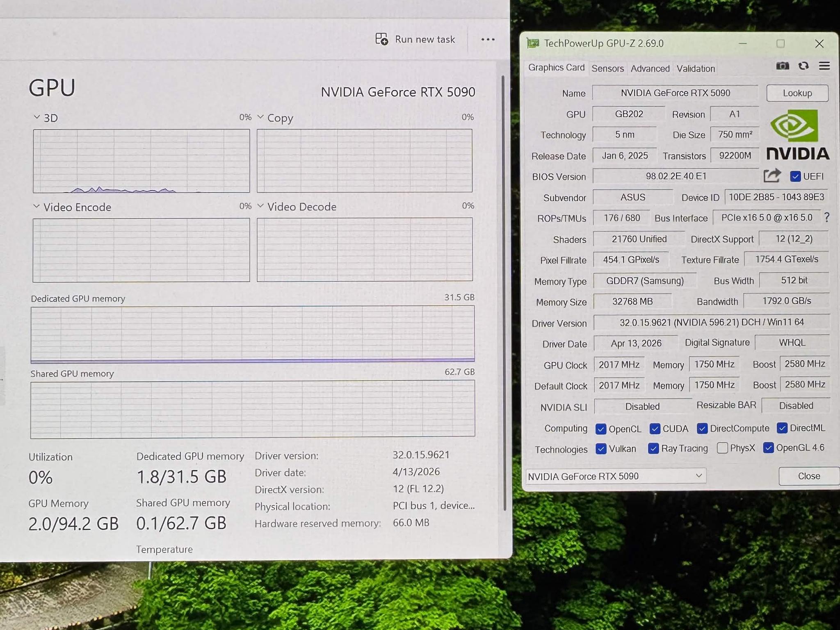Click the Subvendor ASUS field

(633, 197)
